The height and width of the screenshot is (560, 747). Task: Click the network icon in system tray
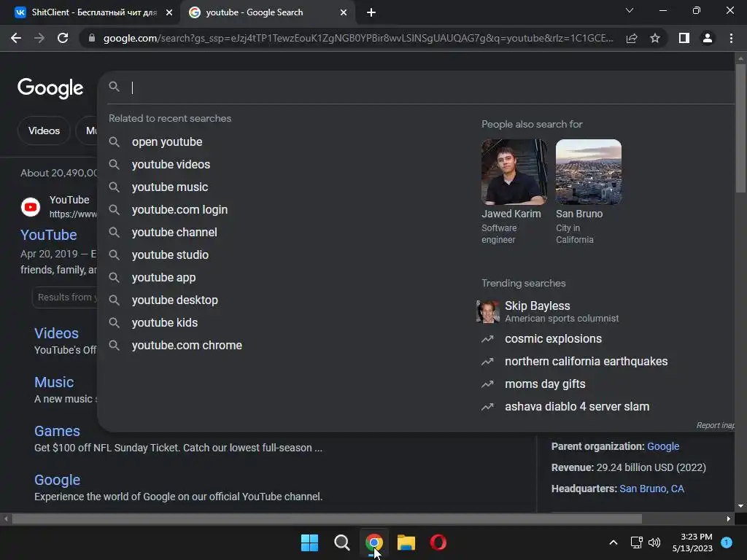pyautogui.click(x=636, y=542)
